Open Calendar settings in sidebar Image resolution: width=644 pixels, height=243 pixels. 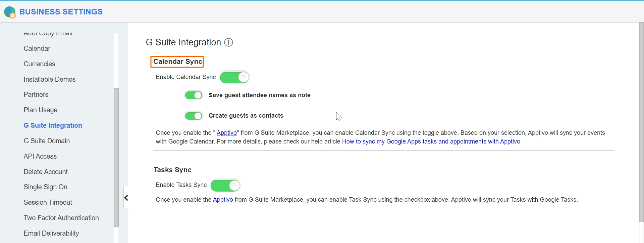37,48
